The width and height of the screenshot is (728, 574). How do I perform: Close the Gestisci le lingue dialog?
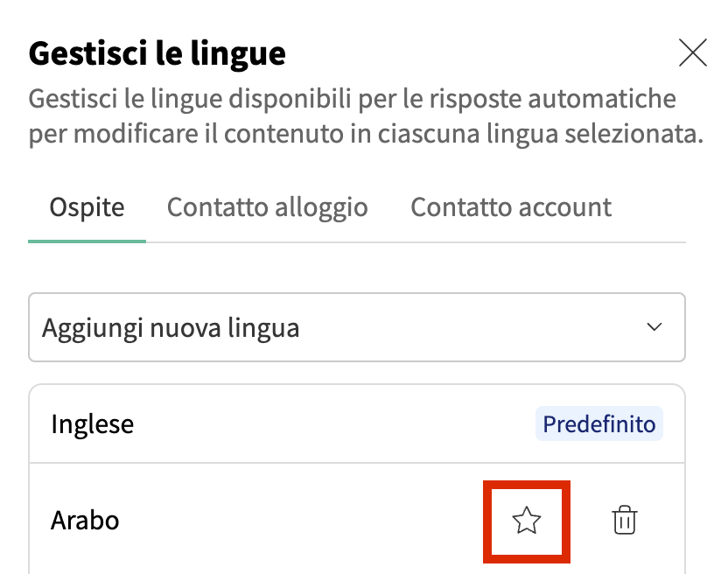[692, 54]
